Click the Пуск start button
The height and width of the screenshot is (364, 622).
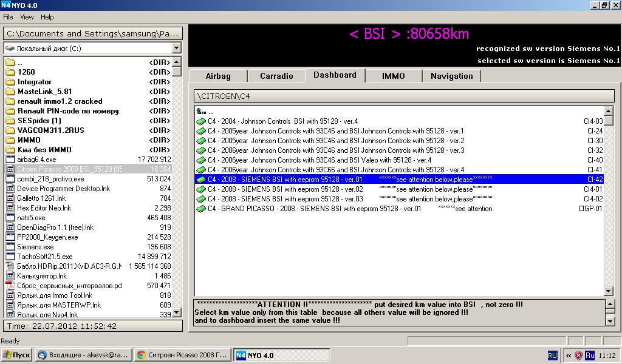16,356
